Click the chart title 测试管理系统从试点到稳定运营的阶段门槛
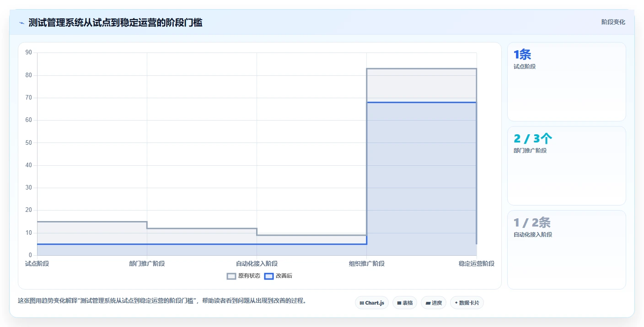This screenshot has height=327, width=644. coord(115,22)
